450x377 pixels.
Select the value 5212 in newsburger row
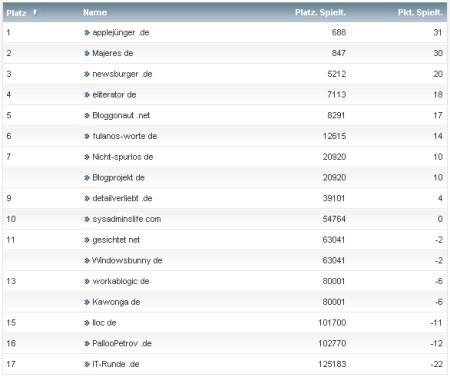coord(337,74)
